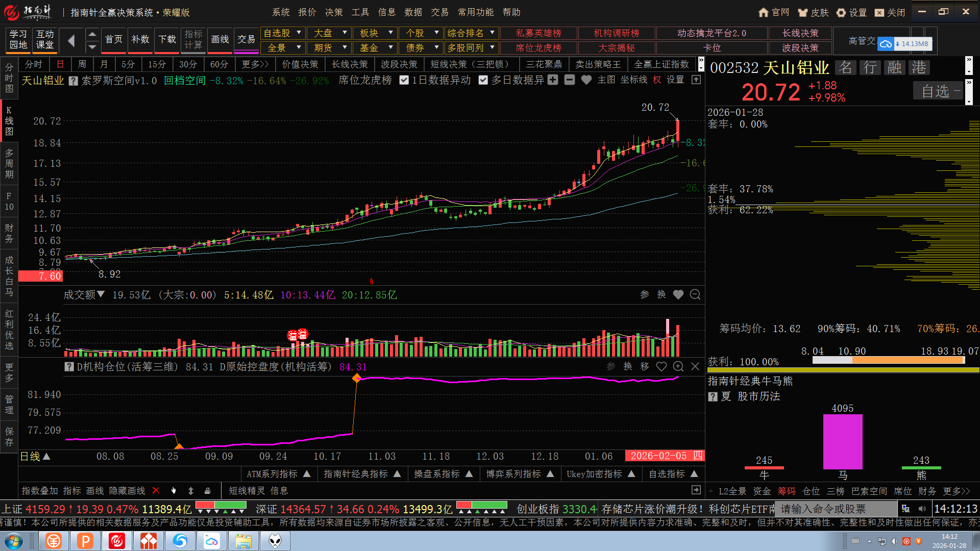This screenshot has width=980, height=551.
Task: Open the 大盘 dropdown
Action: point(329,33)
